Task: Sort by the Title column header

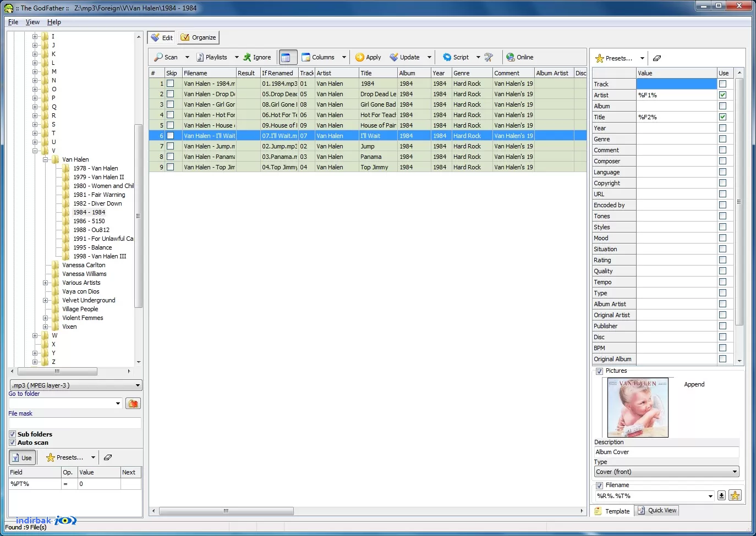Action: (378, 73)
